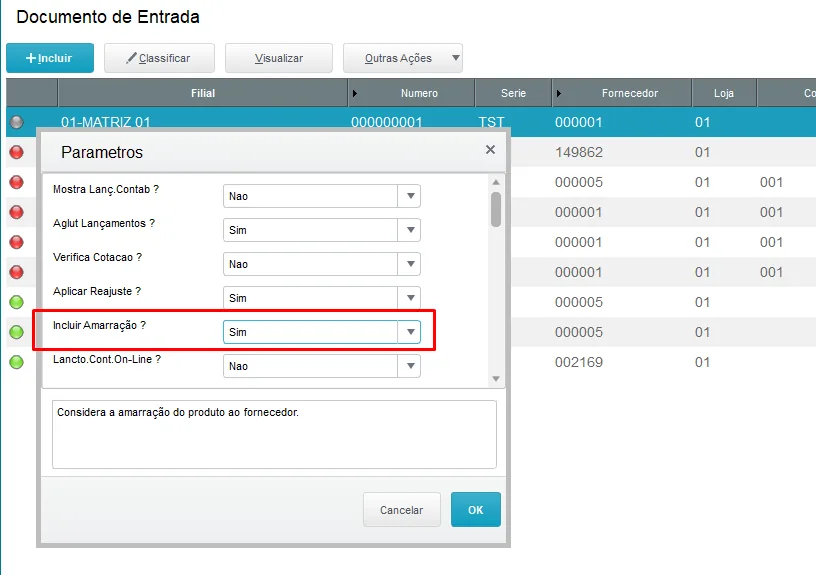Confirm parameters with OK button
Image resolution: width=816 pixels, height=575 pixels.
[x=476, y=510]
